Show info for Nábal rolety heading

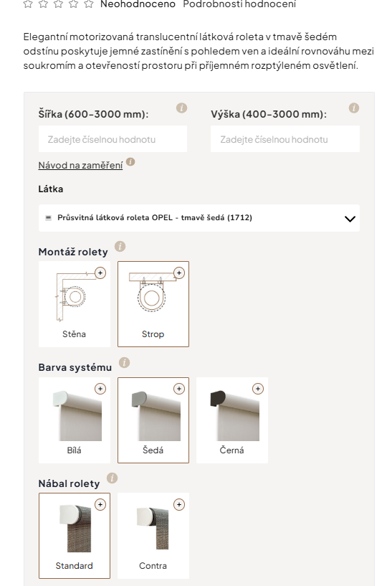tap(112, 478)
